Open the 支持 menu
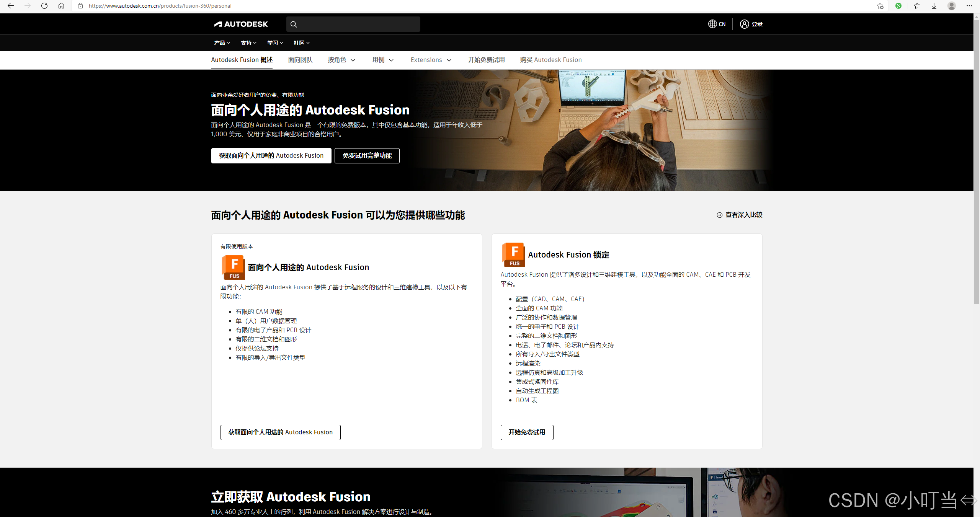Image resolution: width=980 pixels, height=517 pixels. (248, 43)
